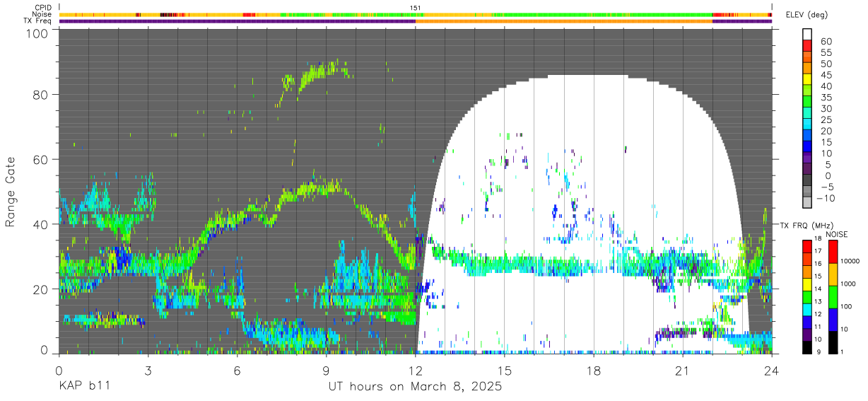Click TX FRQ colorbar cyan segment between 12 and 13

(x=807, y=309)
